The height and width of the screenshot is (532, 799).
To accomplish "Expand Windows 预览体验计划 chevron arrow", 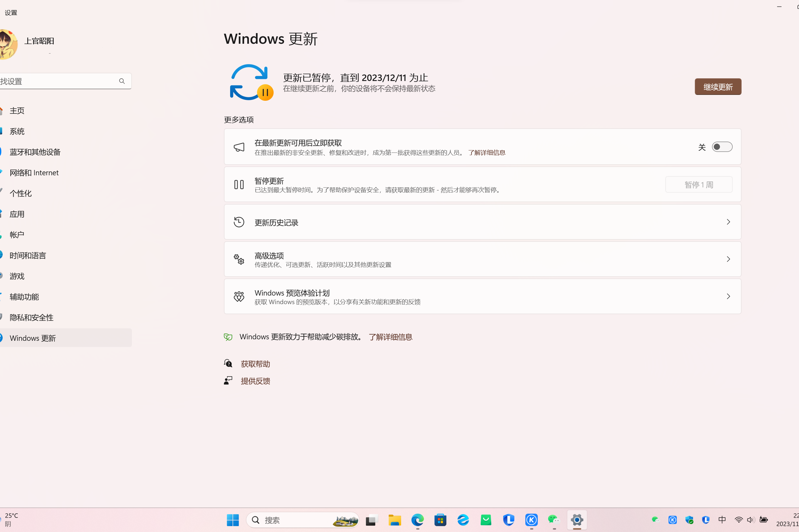I will (728, 296).
